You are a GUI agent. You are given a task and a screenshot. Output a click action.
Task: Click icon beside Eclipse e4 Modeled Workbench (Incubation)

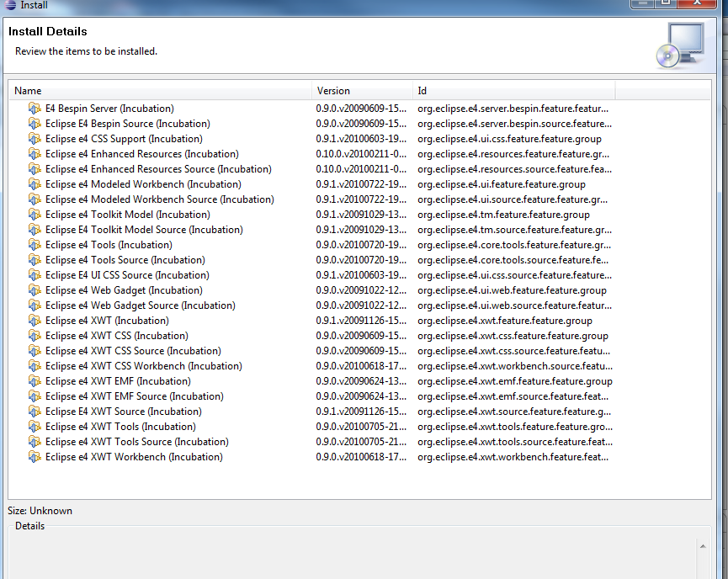coord(35,184)
